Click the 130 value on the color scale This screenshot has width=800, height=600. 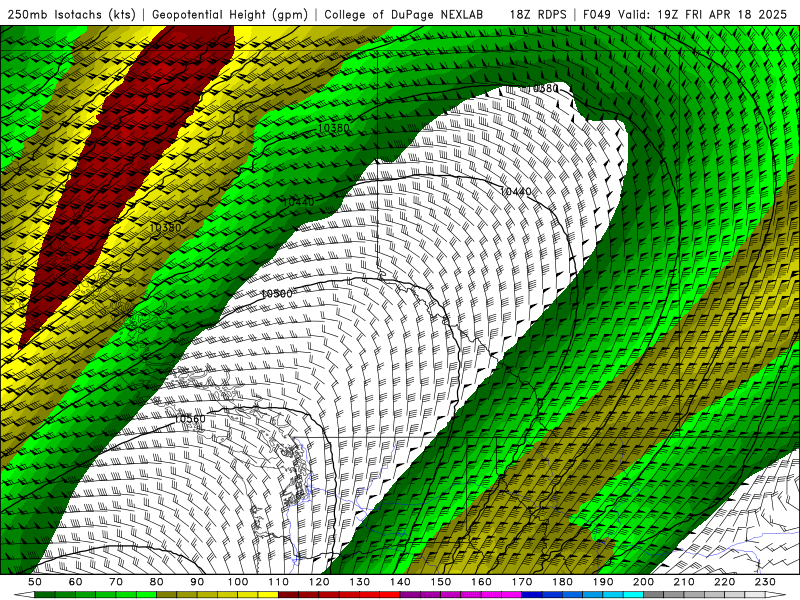[360, 582]
